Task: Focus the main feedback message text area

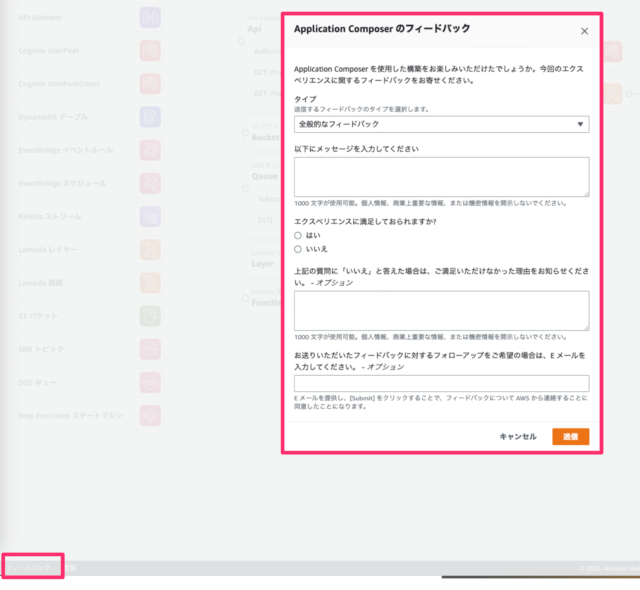Action: pyautogui.click(x=441, y=177)
